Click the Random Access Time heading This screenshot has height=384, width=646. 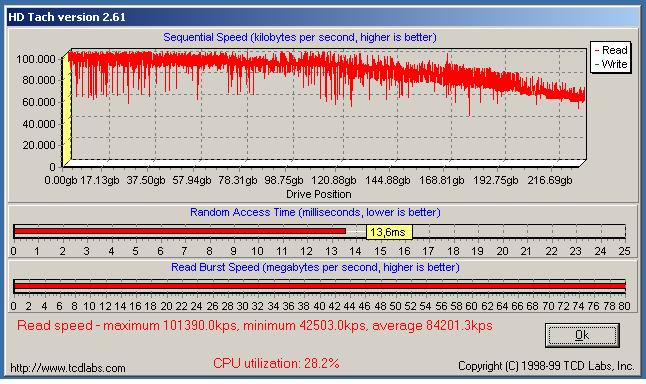(315, 212)
